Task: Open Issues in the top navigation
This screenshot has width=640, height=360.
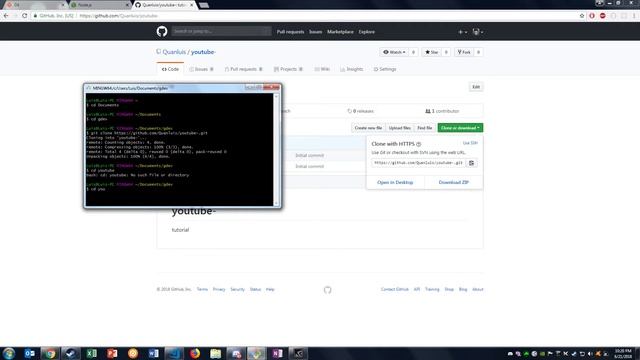Action: [316, 31]
